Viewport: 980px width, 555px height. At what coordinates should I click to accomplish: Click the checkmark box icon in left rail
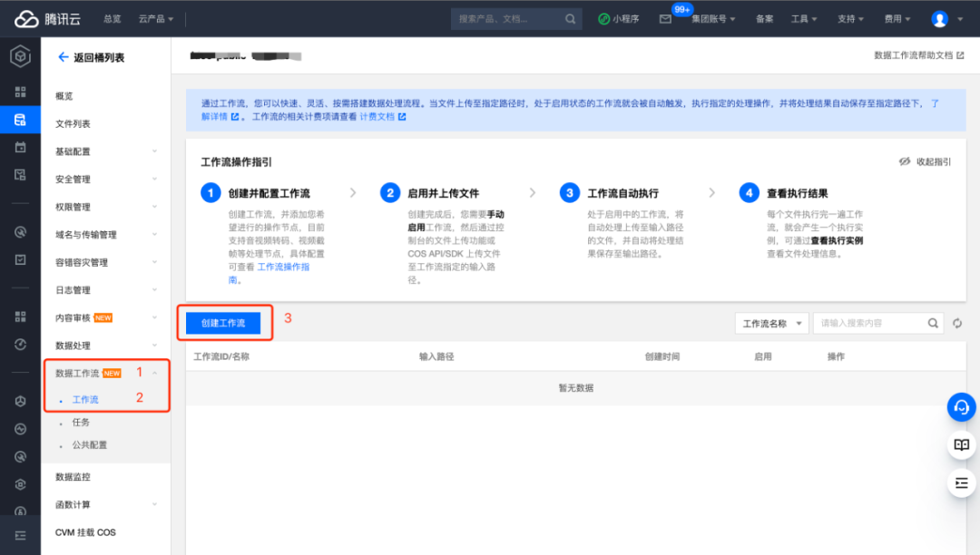pyautogui.click(x=21, y=259)
